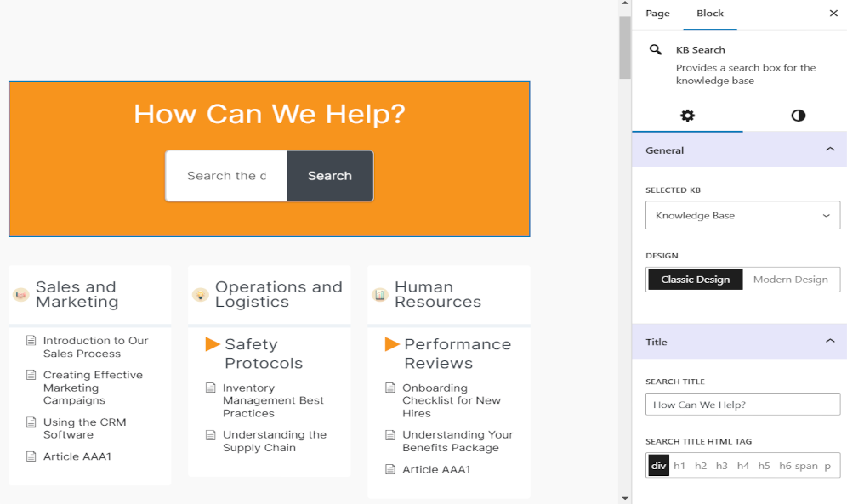847x504 pixels.
Task: Click the Sales and Marketing category icon
Action: point(21,295)
